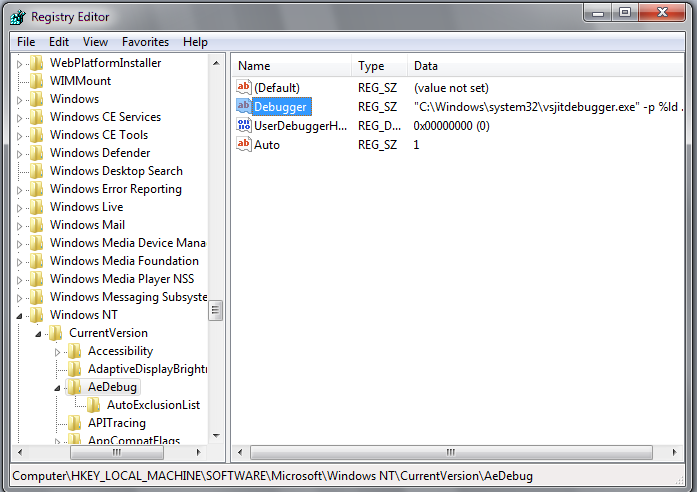Click the Windows Desktop Search folder icon

(x=36, y=171)
